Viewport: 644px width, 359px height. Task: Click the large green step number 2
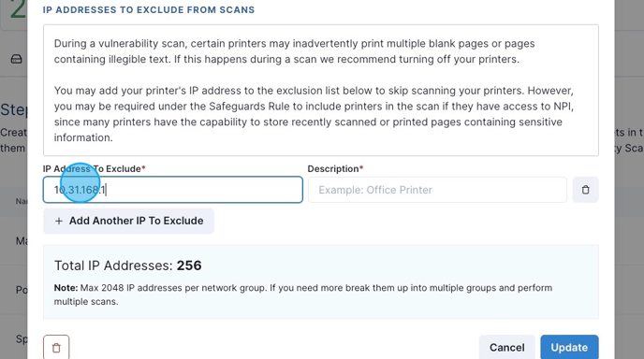point(18,9)
